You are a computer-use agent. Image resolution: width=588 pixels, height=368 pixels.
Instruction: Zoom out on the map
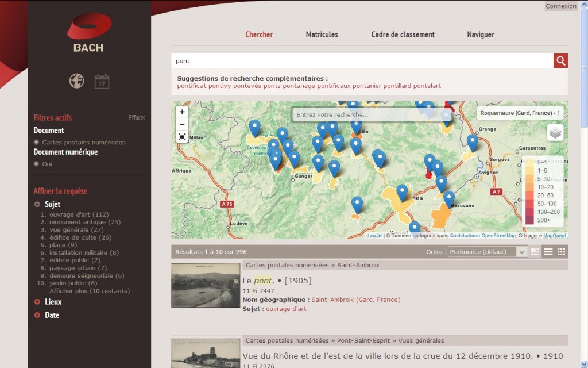[182, 124]
